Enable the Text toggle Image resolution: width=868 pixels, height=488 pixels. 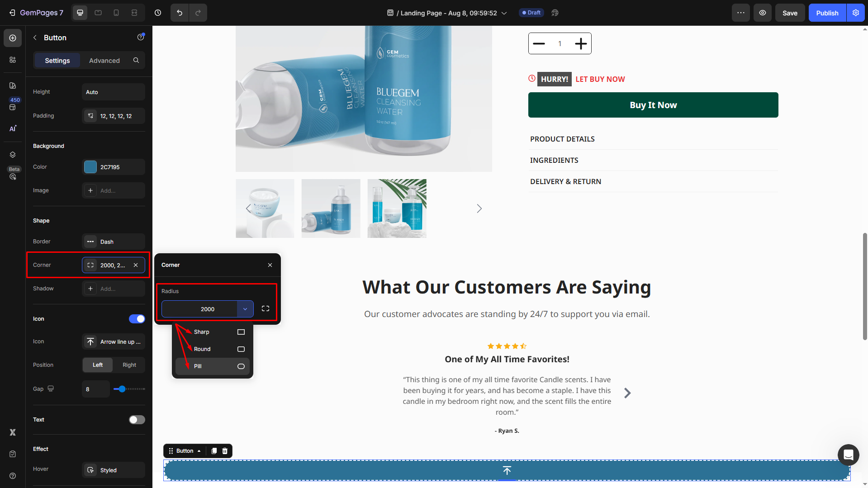(137, 420)
